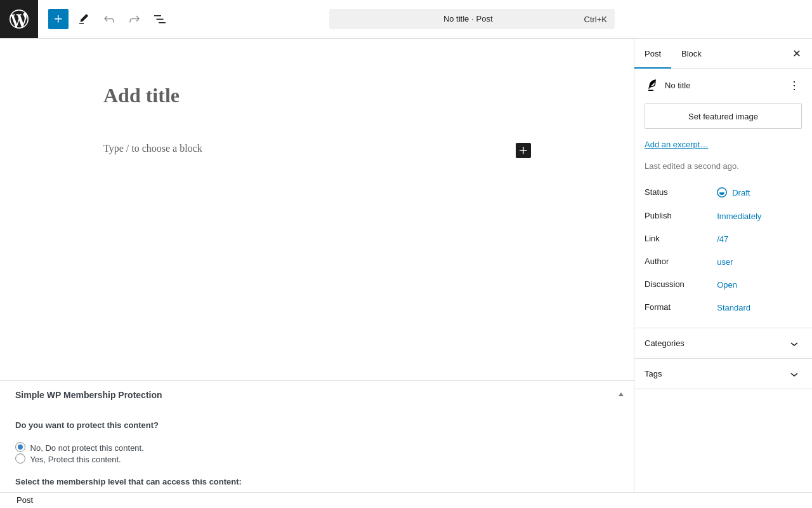
Task: Click the Add an excerpt link
Action: click(676, 145)
